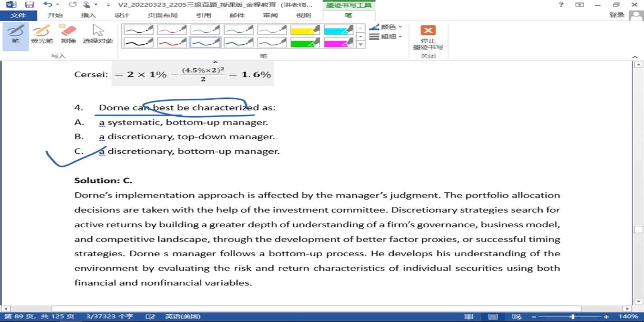Pick the yellow highlighter pen style
644x322 pixels.
coord(305,30)
